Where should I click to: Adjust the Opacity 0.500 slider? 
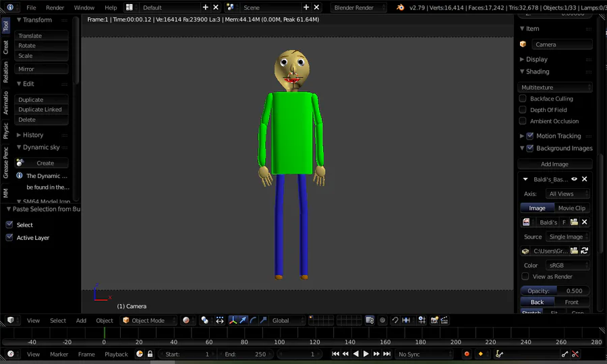pos(555,291)
